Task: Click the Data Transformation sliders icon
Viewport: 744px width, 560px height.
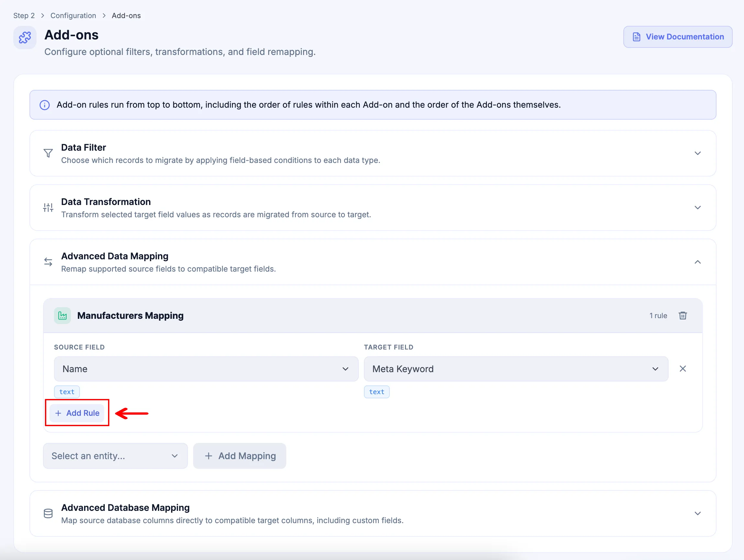Action: [48, 207]
